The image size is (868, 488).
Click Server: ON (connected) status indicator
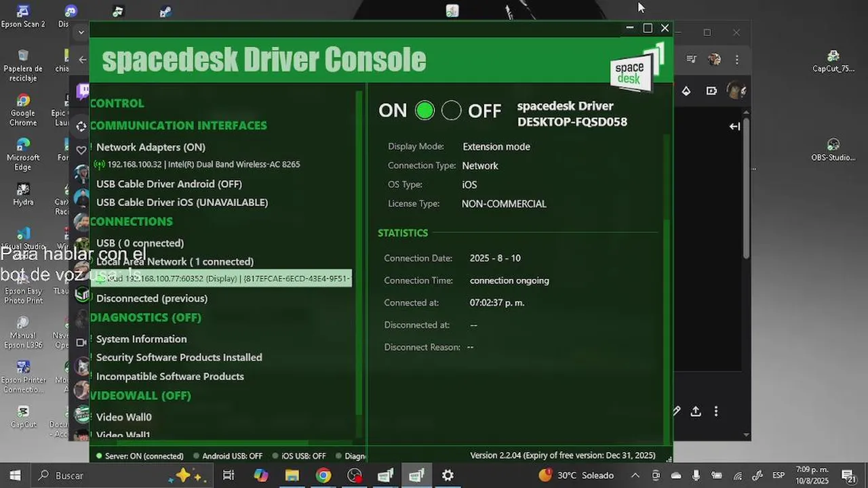[x=140, y=456]
